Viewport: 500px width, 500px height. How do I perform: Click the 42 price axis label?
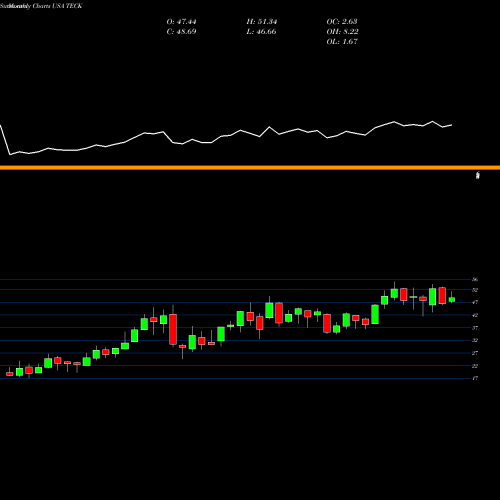point(475,315)
